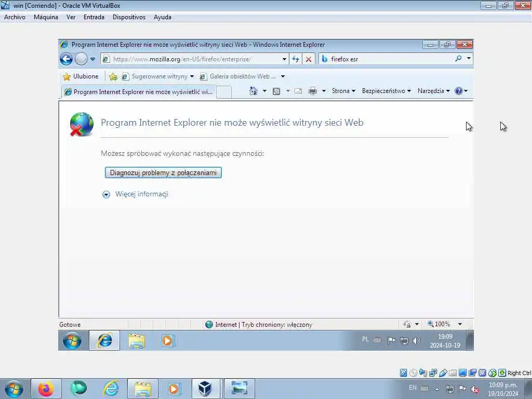Click Internet Explorer on guest taskbar
Image resolution: width=532 pixels, height=399 pixels.
coord(104,341)
